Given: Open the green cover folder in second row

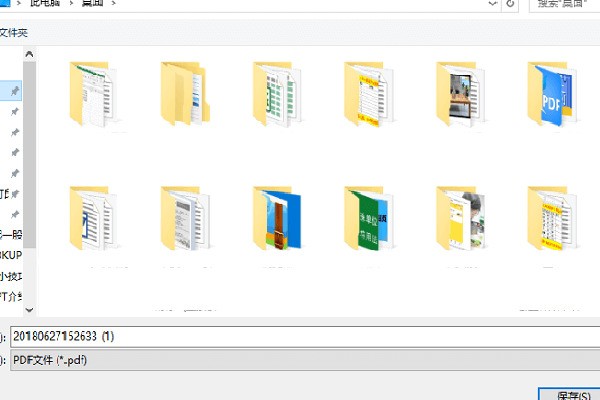Looking at the screenshot, I should click(369, 218).
